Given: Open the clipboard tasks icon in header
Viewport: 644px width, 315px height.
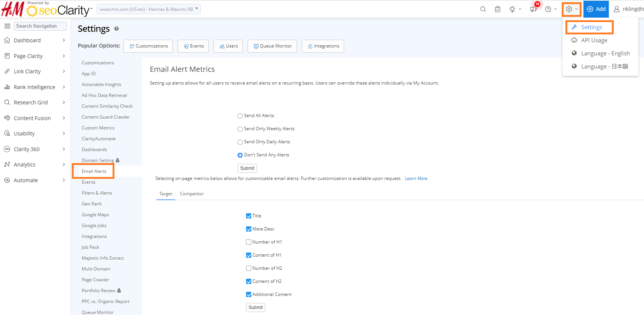Looking at the screenshot, I should point(497,9).
